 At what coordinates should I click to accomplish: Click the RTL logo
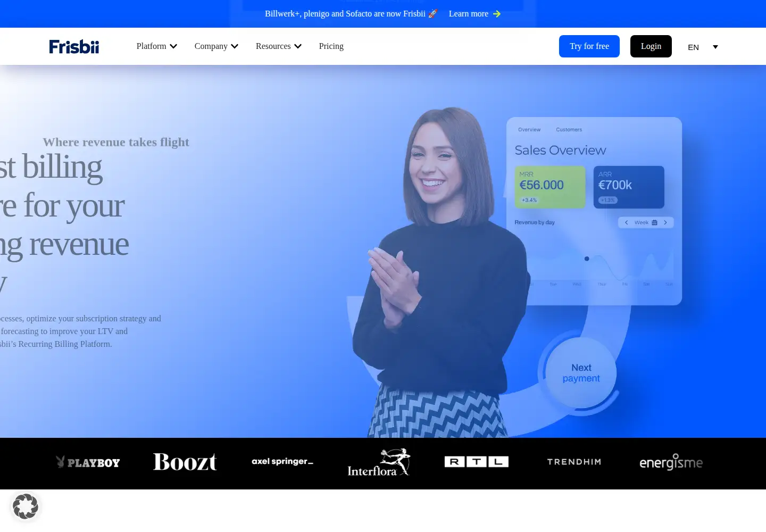click(x=477, y=462)
